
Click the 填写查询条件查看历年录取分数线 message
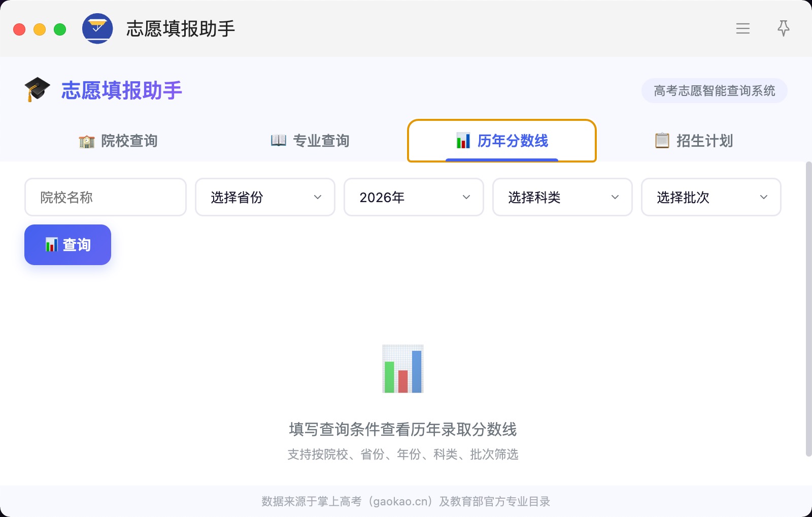click(x=403, y=429)
